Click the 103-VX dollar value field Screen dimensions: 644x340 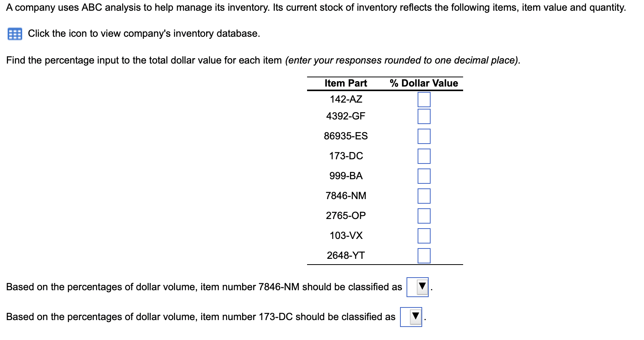[x=424, y=235]
